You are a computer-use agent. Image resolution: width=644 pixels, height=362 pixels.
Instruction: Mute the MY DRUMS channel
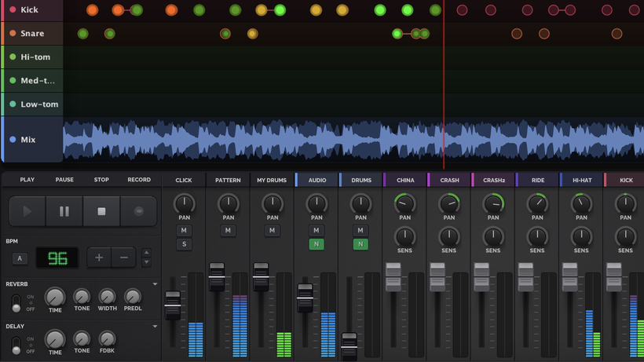pyautogui.click(x=272, y=231)
